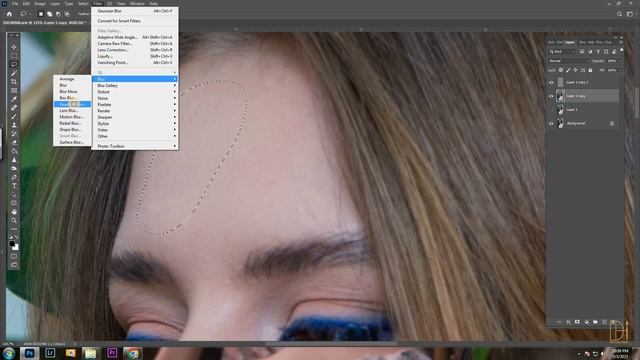Choose Surface Blur from the submenu

(72, 142)
